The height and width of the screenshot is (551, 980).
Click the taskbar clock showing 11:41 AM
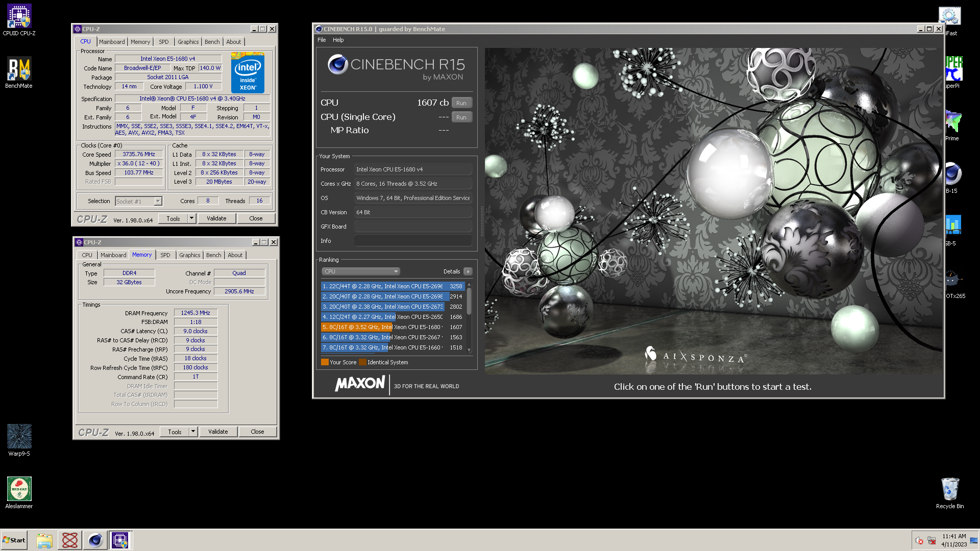tap(954, 540)
